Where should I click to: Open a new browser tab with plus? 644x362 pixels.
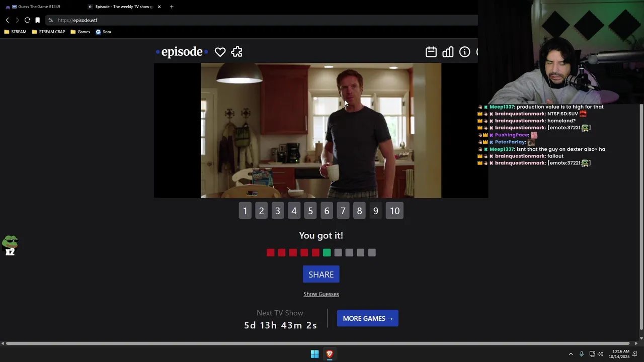(x=172, y=7)
